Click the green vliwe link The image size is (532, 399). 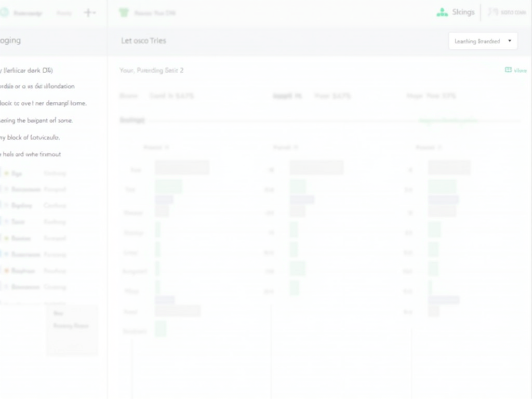pyautogui.click(x=516, y=70)
